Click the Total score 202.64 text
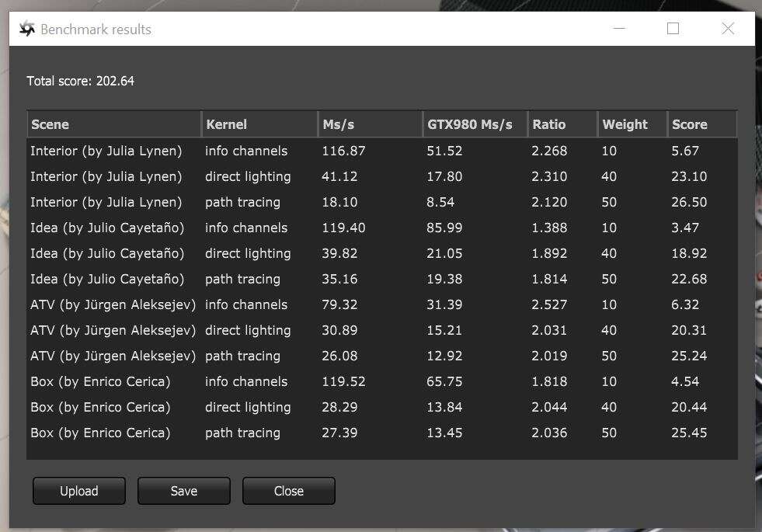Screen dimensions: 762x532 [81, 81]
